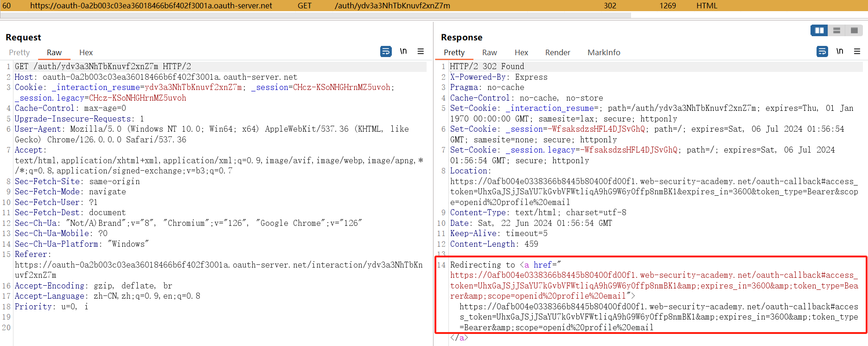
Task: Click the Date header in response
Action: pyautogui.click(x=531, y=223)
